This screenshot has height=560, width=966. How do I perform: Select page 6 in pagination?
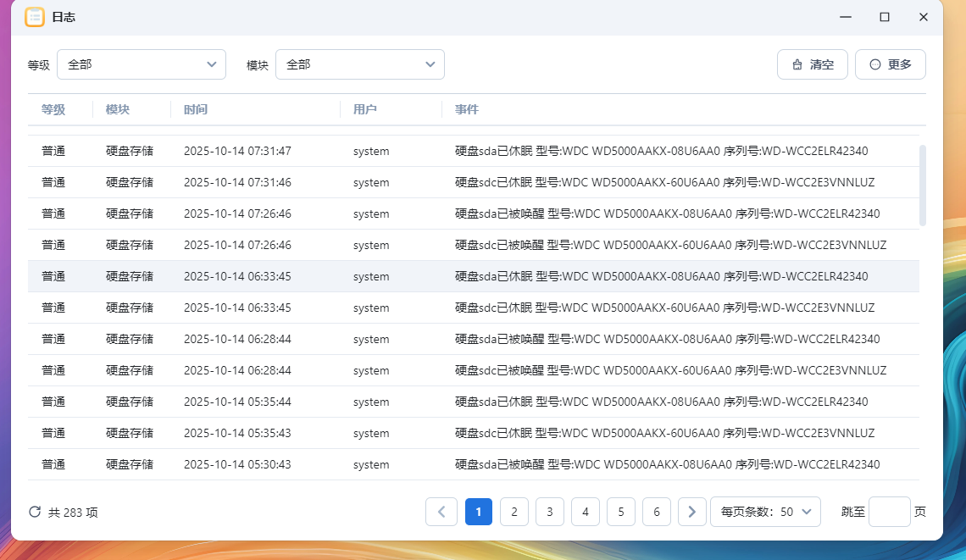pyautogui.click(x=657, y=512)
